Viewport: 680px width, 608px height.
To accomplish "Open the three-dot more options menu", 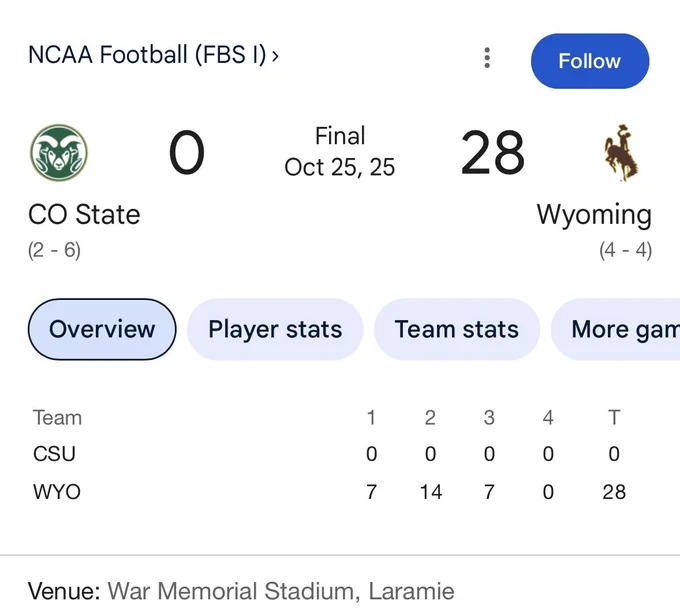I will (x=487, y=58).
